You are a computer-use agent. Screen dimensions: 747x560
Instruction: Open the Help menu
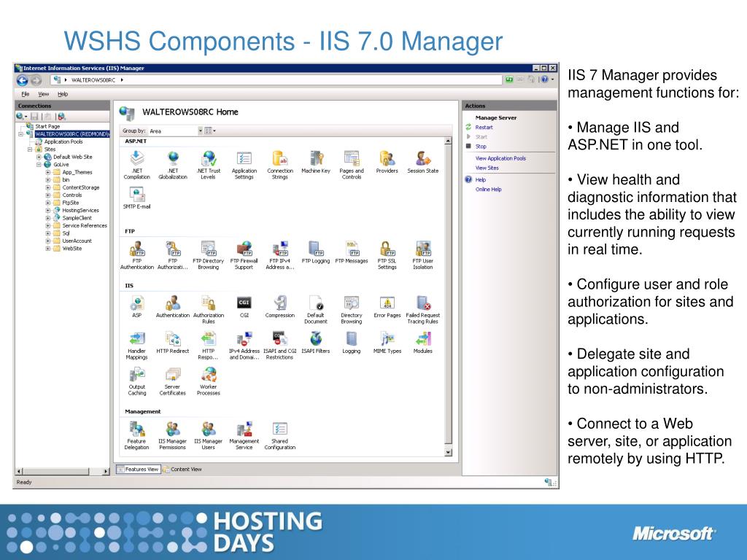pyautogui.click(x=63, y=94)
